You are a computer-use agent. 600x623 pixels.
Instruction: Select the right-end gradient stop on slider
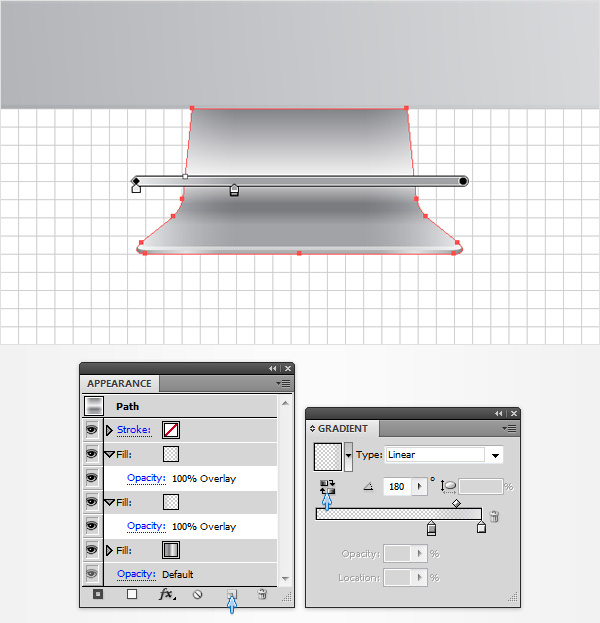point(481,527)
